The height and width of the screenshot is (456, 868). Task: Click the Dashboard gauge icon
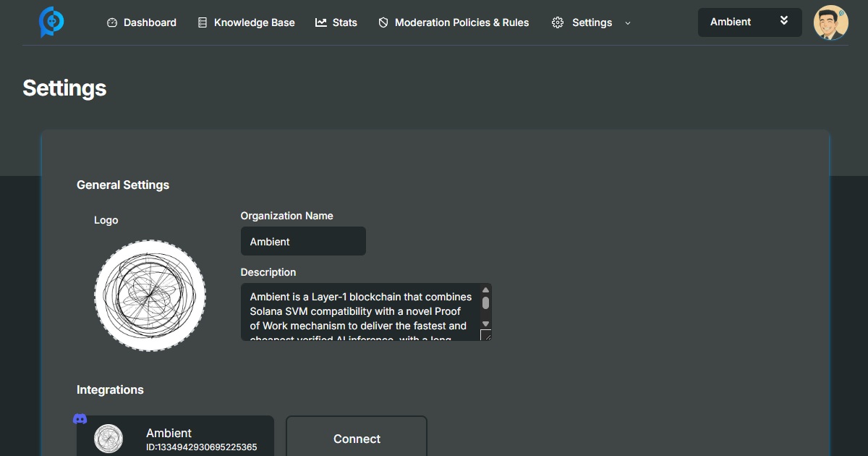click(112, 22)
